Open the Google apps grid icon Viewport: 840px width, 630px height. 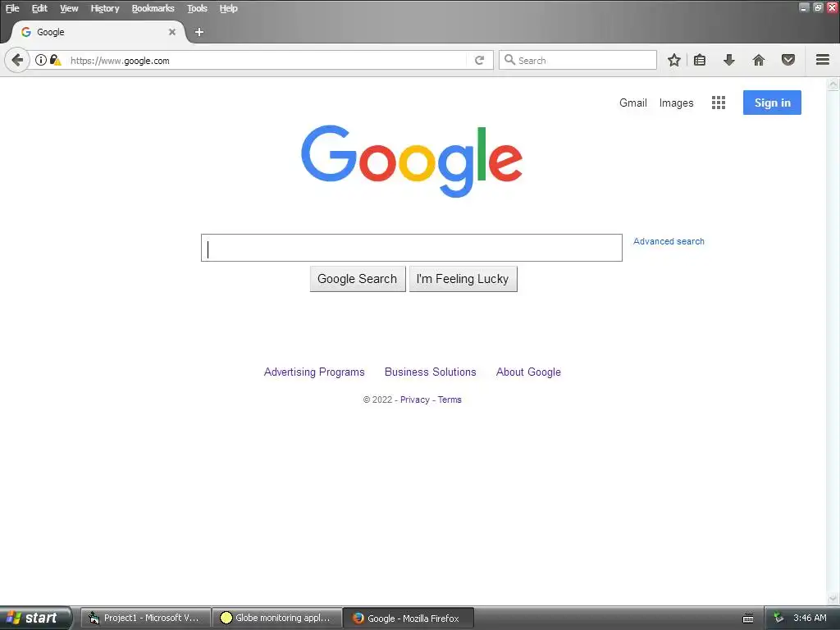click(719, 103)
